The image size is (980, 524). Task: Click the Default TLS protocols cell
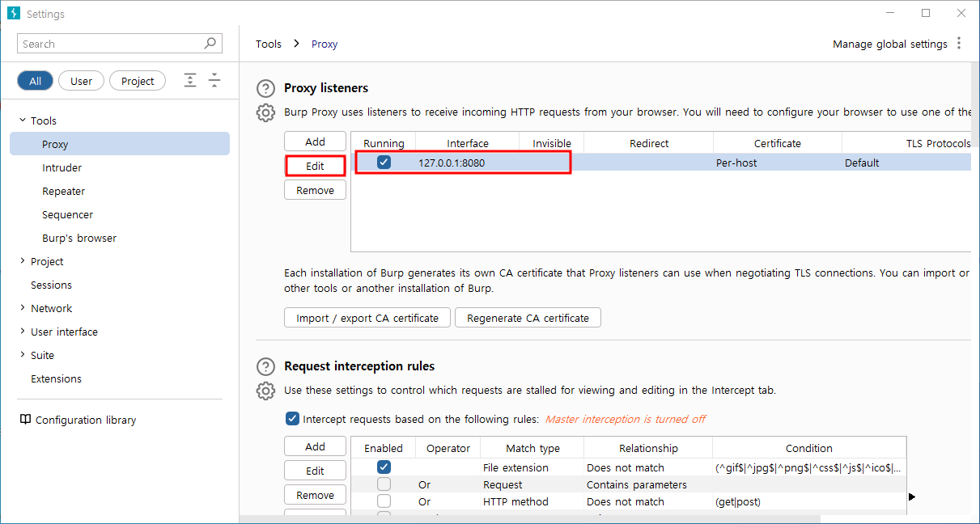click(x=906, y=163)
